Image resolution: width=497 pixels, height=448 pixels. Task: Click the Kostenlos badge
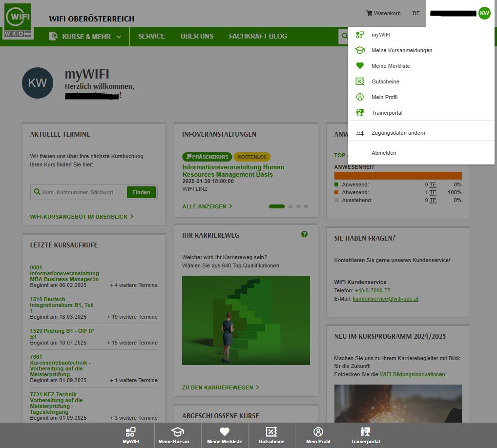coord(252,157)
